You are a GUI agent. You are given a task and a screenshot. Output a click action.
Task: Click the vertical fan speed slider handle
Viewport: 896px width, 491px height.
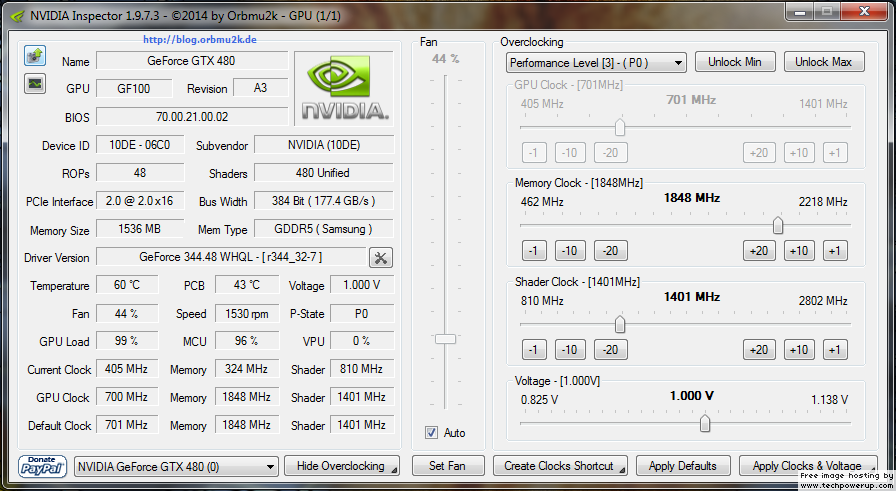click(445, 339)
